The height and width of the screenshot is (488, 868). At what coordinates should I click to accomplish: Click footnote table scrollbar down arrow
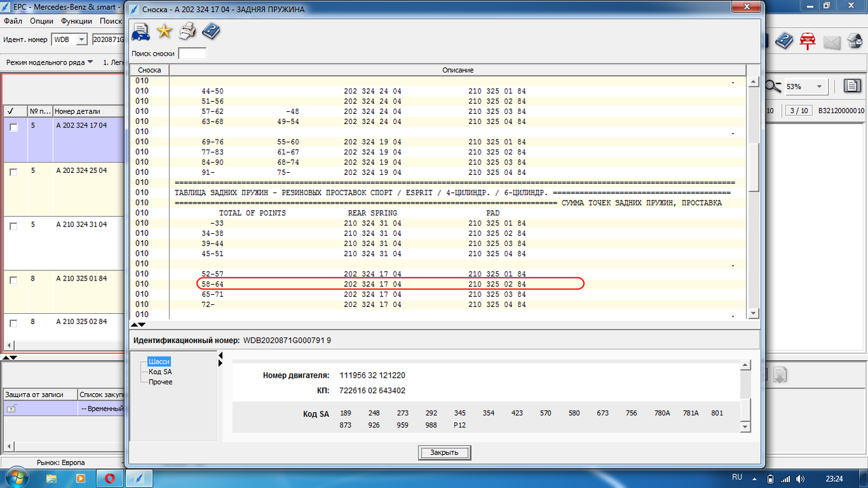tap(753, 312)
